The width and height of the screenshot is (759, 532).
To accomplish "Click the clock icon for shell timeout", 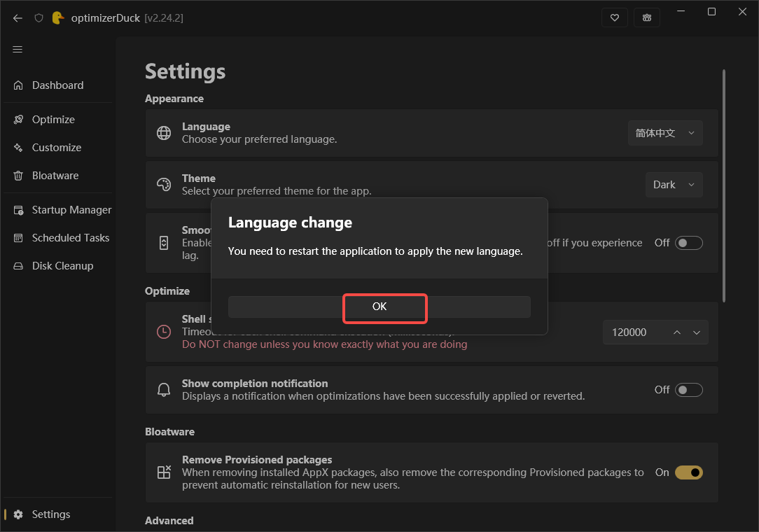I will point(164,332).
